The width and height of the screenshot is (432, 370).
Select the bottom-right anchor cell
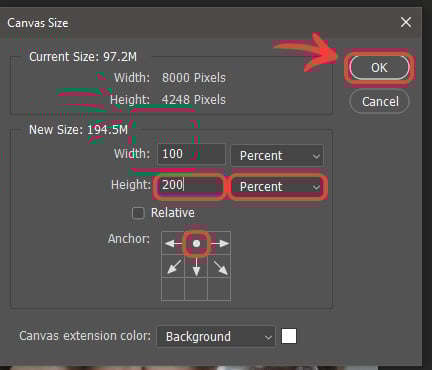pyautogui.click(x=219, y=289)
